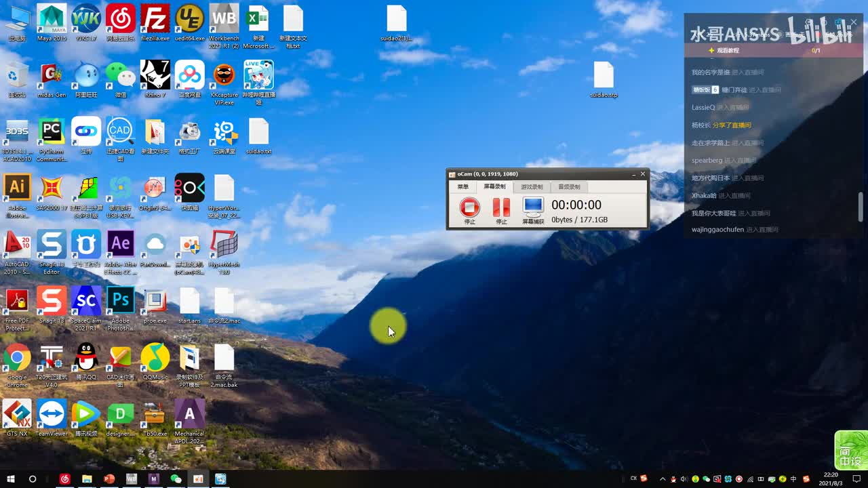Open the Google Chrome desktop icon
Image resolution: width=868 pixels, height=488 pixels.
[x=17, y=365]
